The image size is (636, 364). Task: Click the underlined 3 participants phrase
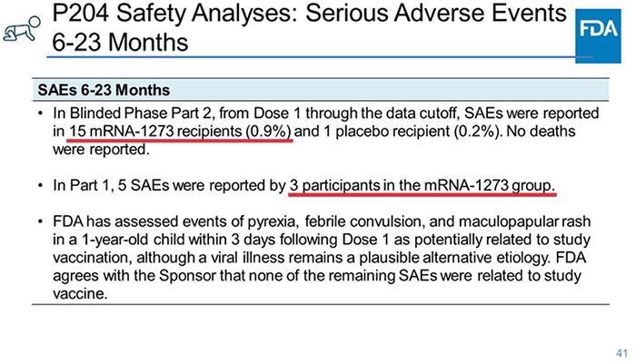[422, 186]
